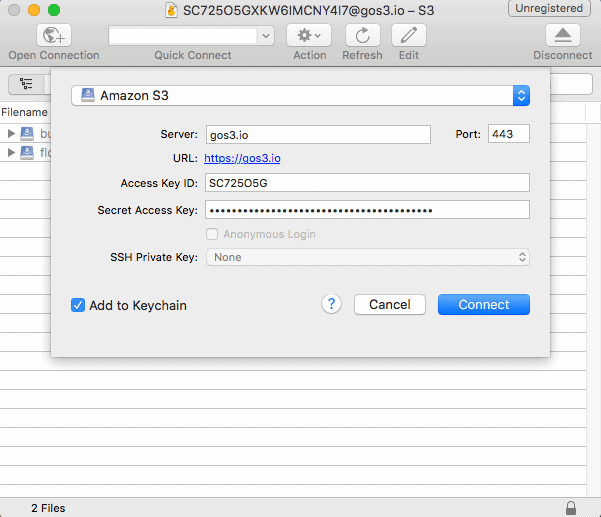Screen dimensions: 601x517
Task: Click the Secret Access Key field
Action: (367, 210)
